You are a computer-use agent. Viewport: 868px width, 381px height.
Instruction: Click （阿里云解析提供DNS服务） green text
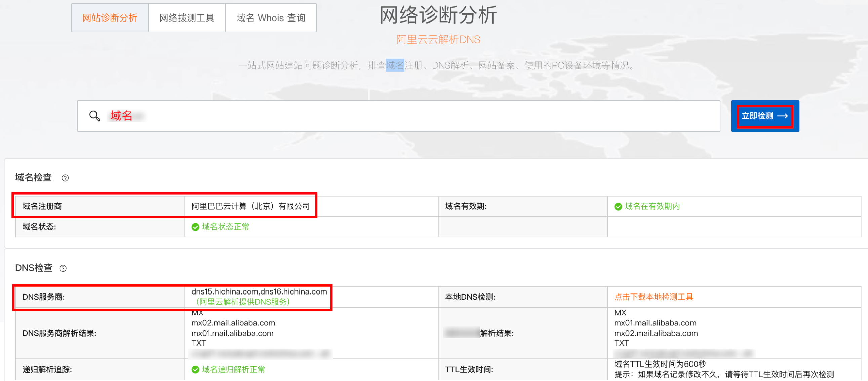(x=242, y=302)
